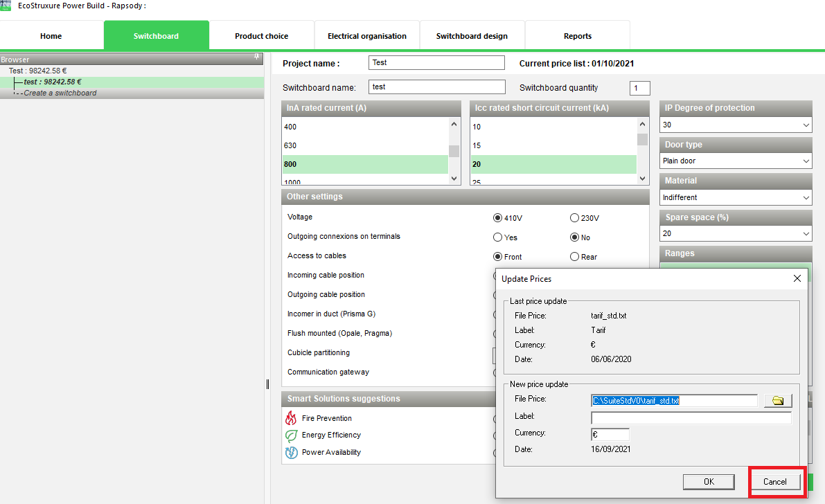Screen dimensions: 825x504
Task: Click the Fire Prevention flame icon
Action: click(291, 417)
